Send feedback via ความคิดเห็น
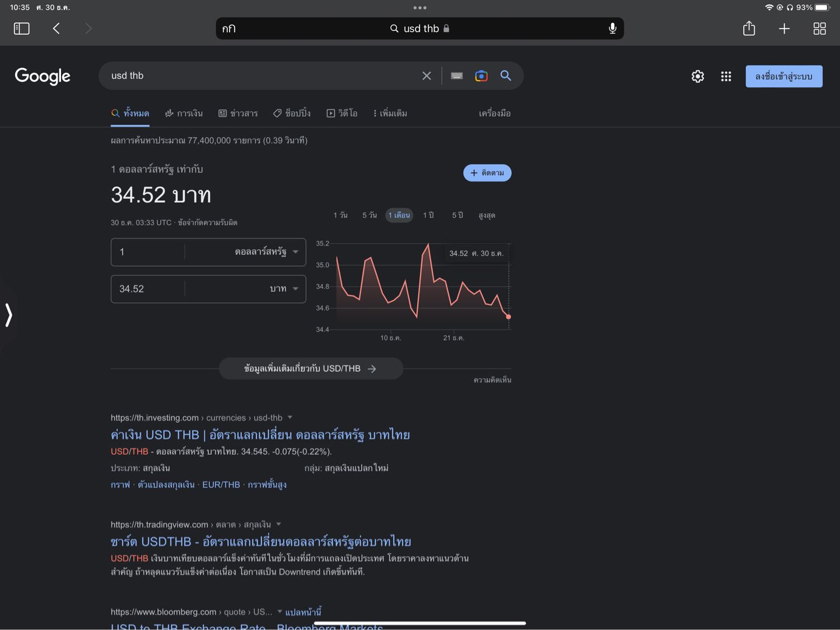 point(492,380)
